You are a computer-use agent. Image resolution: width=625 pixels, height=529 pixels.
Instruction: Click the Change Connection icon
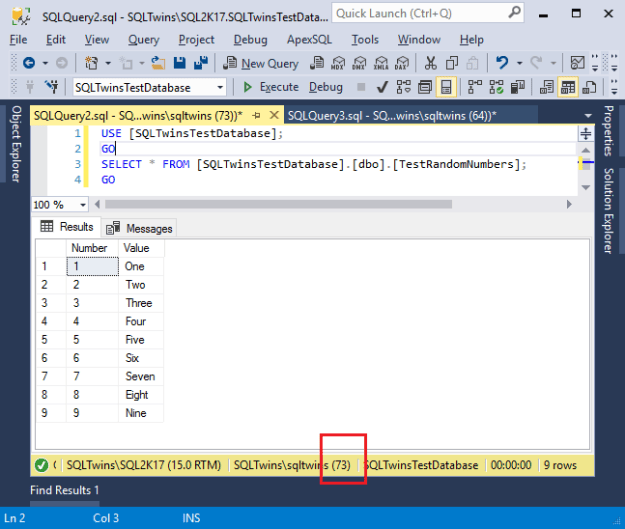[52, 87]
